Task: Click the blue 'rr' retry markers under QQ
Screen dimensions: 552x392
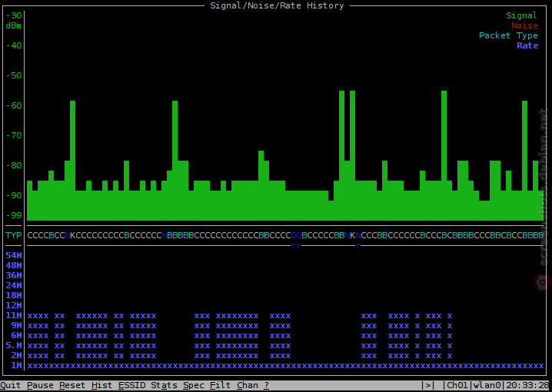Action: [x=296, y=246]
